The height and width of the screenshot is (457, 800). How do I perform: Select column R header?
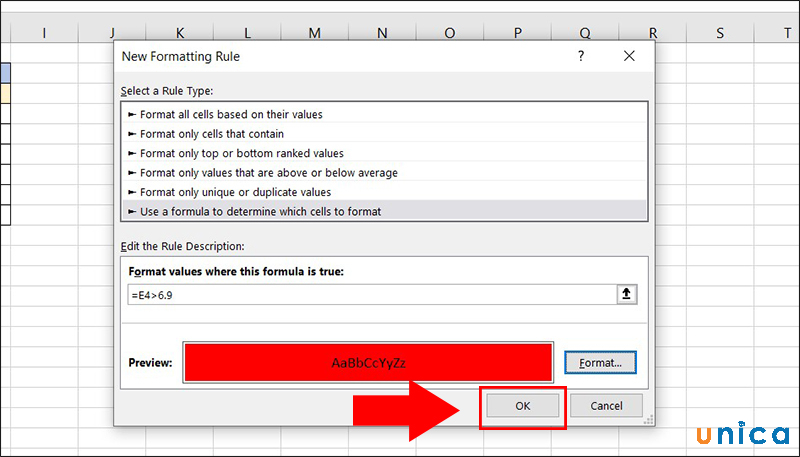pos(653,33)
